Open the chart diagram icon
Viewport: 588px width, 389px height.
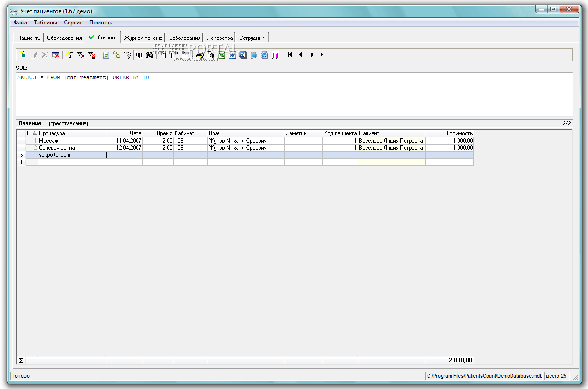[x=275, y=55]
